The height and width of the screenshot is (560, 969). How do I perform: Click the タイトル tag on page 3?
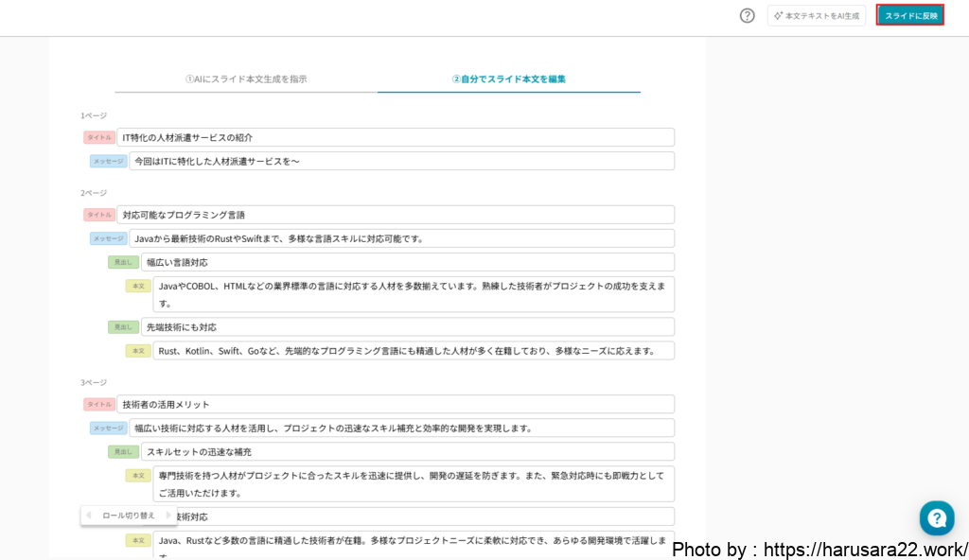click(98, 404)
